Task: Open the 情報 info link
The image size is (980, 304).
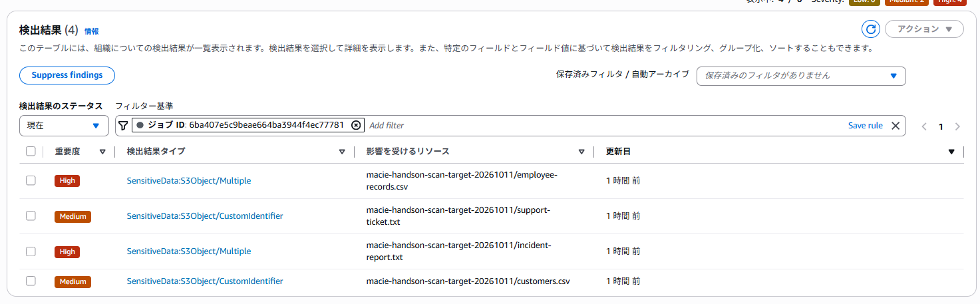Action: (92, 31)
